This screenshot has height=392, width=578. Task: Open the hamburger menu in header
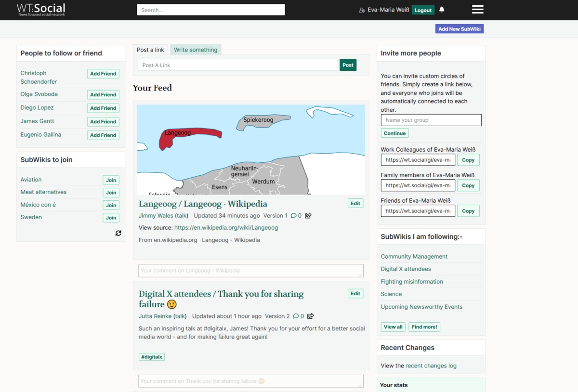point(477,10)
